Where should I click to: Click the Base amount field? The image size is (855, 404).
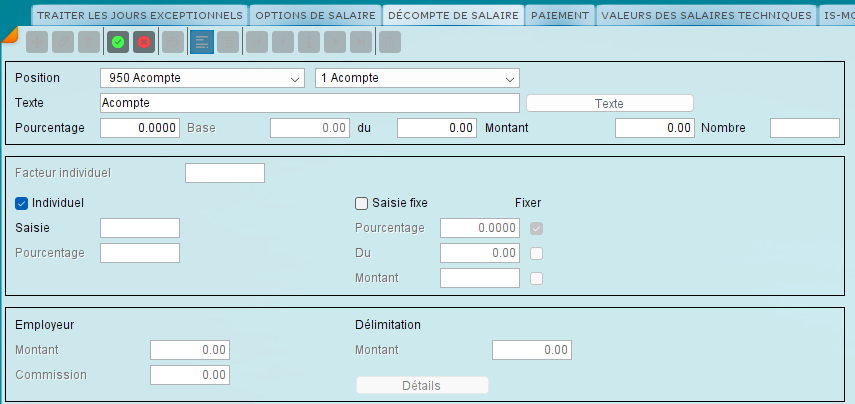pos(310,128)
